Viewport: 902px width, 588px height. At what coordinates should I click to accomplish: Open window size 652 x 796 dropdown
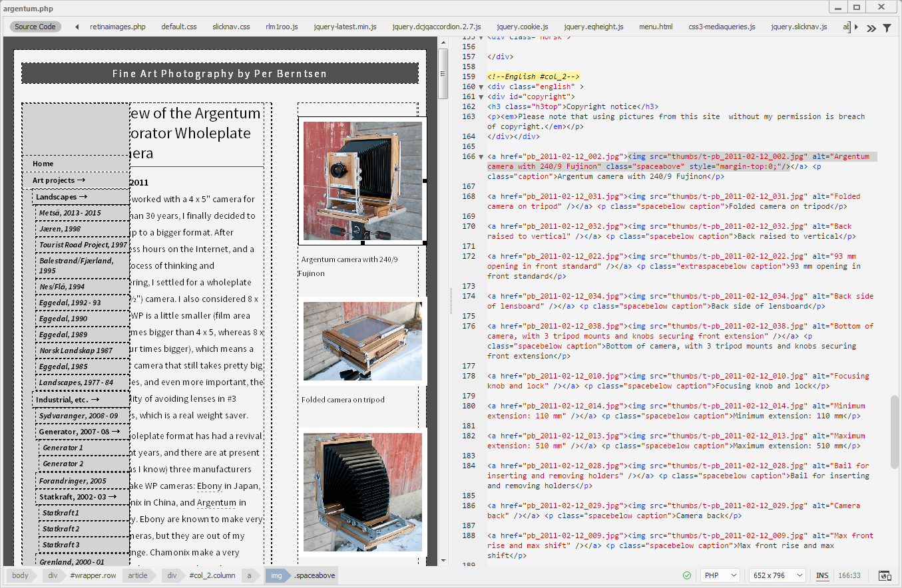coord(778,575)
